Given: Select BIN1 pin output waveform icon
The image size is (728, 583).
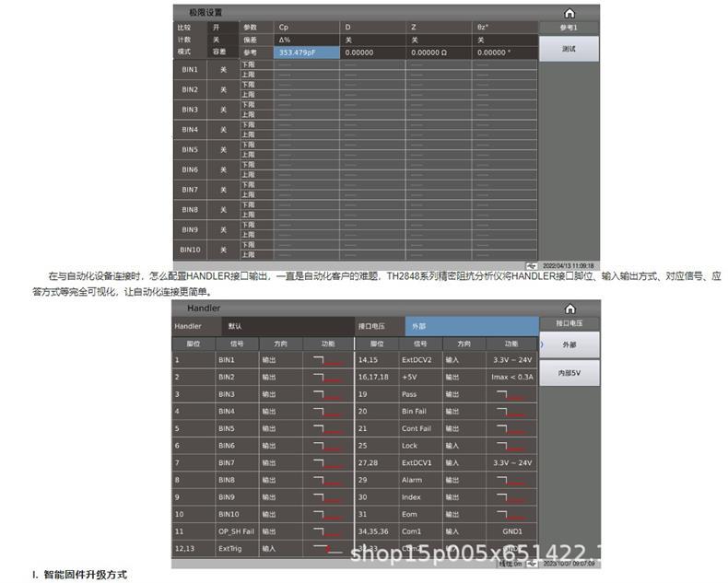Looking at the screenshot, I should pyautogui.click(x=329, y=360).
